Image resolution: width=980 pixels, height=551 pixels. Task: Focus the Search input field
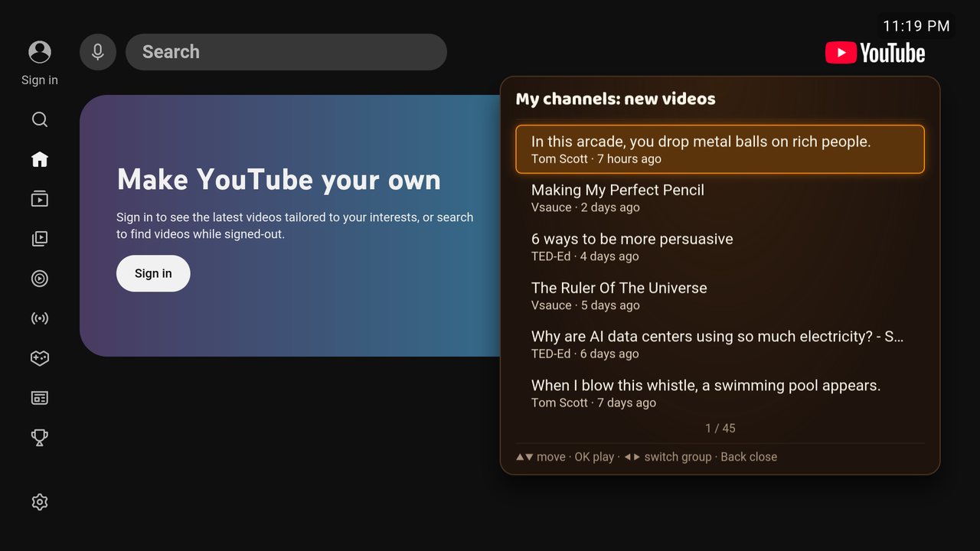(286, 52)
